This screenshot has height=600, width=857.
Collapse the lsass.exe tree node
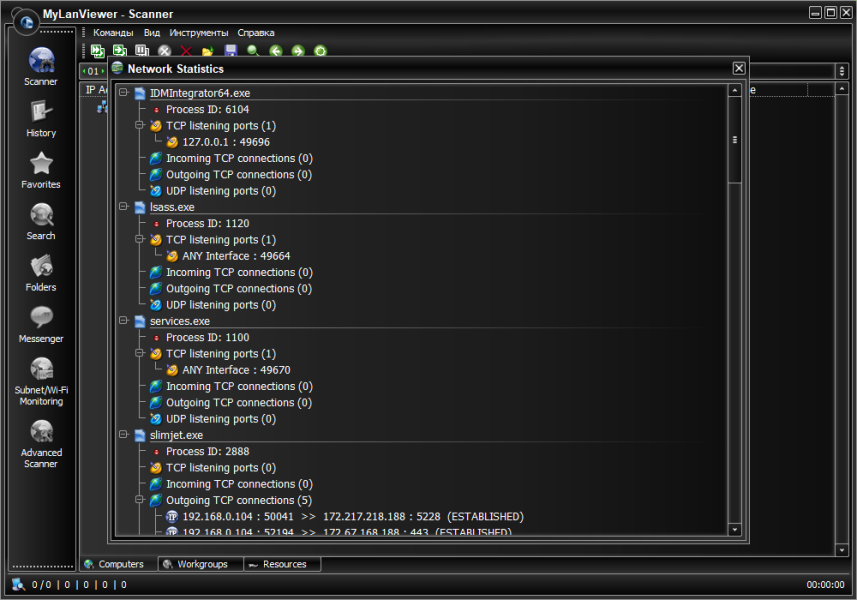pos(124,207)
